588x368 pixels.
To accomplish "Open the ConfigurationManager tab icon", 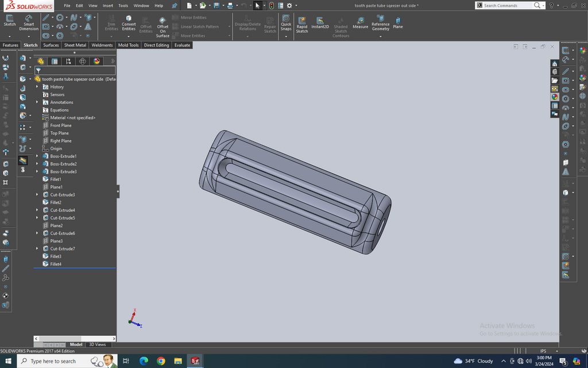I will [69, 61].
